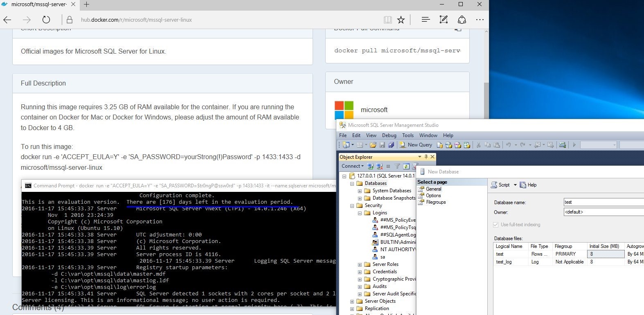Expand the Database Snapshots node
This screenshot has width=644, height=315.
tap(360, 198)
